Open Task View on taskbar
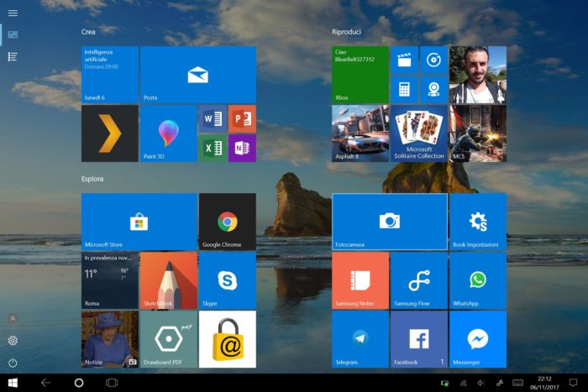This screenshot has width=588, height=392. click(112, 383)
